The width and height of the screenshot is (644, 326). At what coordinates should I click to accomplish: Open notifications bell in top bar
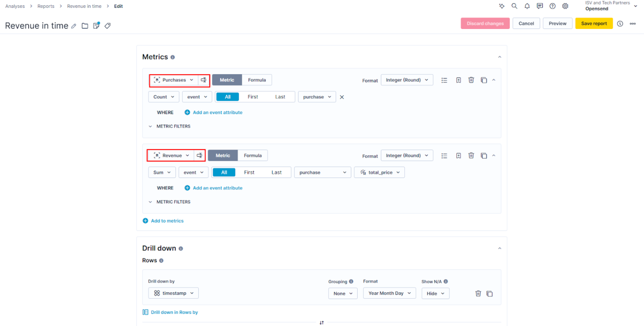[x=527, y=6]
